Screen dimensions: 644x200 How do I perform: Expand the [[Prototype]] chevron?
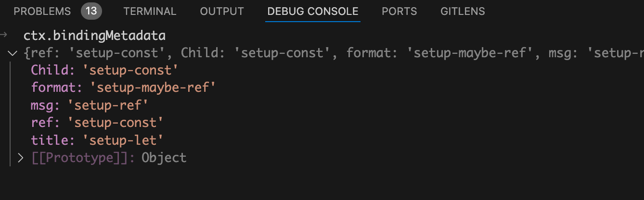pos(20,157)
